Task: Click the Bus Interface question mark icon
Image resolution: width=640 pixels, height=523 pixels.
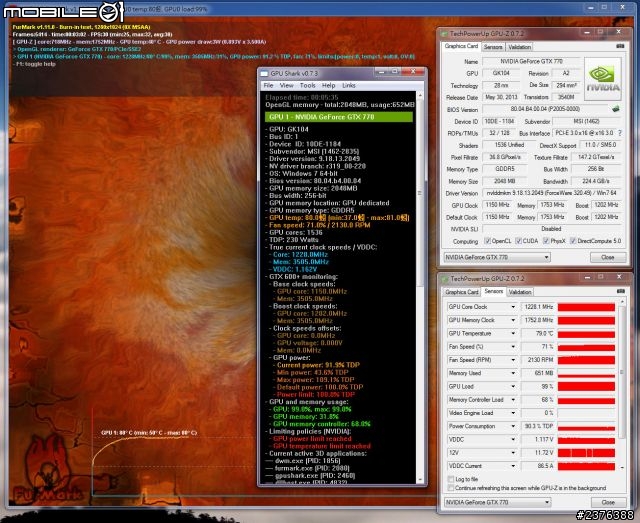Action: point(620,133)
